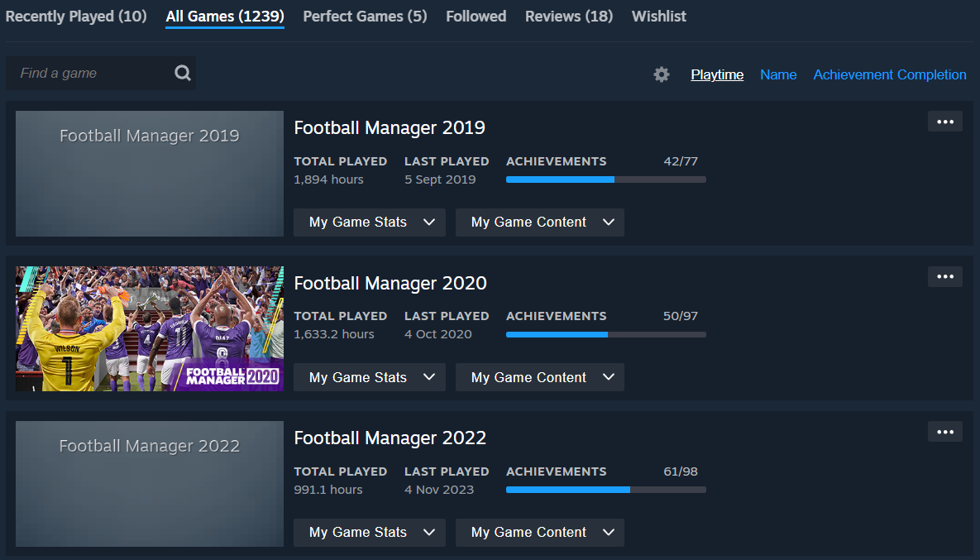Open the settings gear icon

click(x=662, y=75)
